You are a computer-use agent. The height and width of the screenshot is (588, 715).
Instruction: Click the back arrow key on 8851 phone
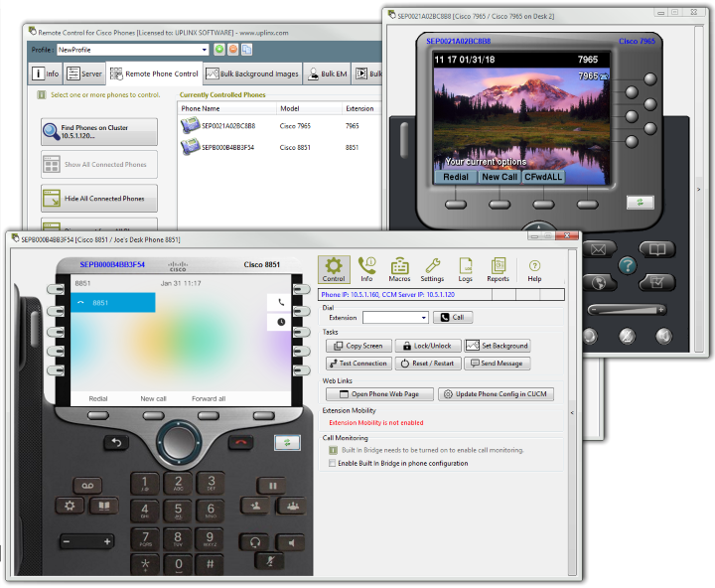click(116, 442)
